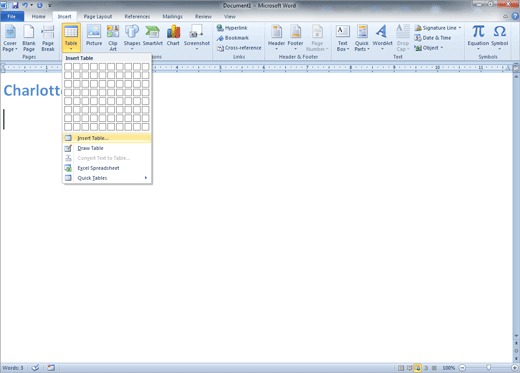
Task: Insert a Picture from the ribbon
Action: (x=94, y=37)
